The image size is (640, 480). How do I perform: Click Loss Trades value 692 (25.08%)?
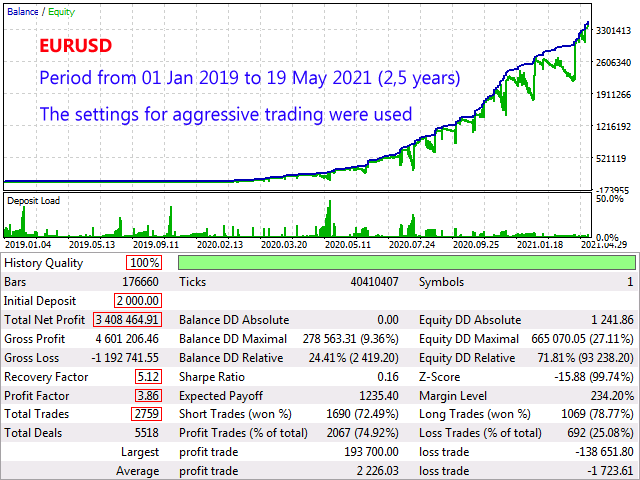click(x=600, y=433)
